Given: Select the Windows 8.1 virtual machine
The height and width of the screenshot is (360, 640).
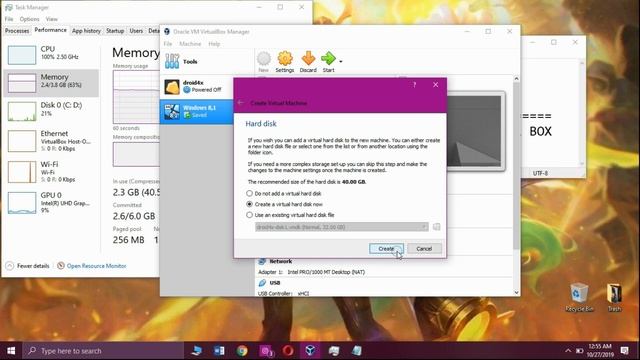Looking at the screenshot, I should click(196, 111).
